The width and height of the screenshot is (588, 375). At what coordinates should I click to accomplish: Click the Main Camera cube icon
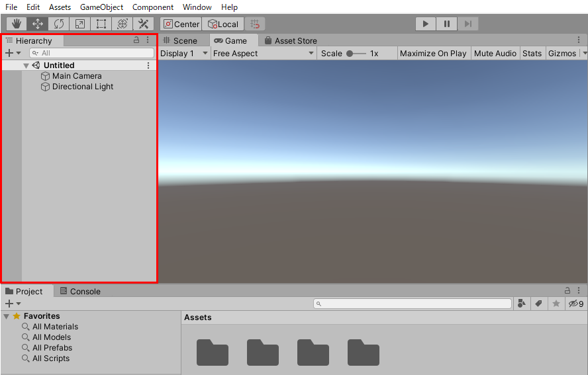tap(45, 76)
